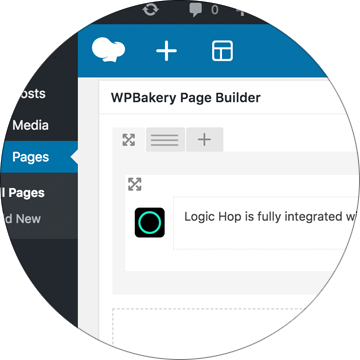Click the updates refresh icon in admin bar
This screenshot has height=360, width=360.
[x=150, y=9]
